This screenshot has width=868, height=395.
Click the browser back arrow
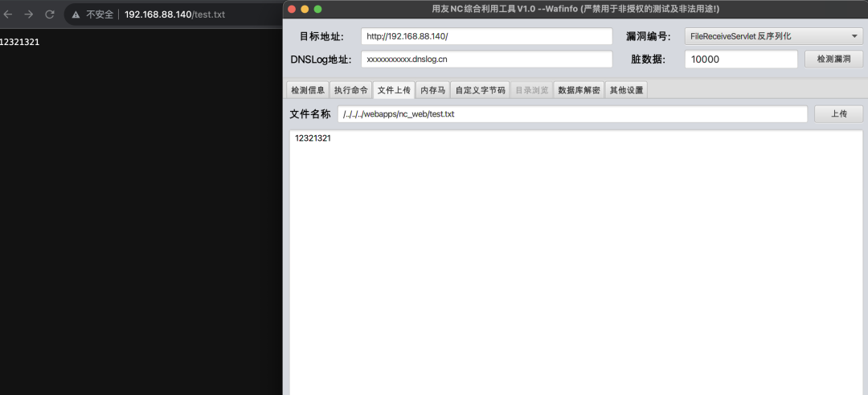(8, 14)
